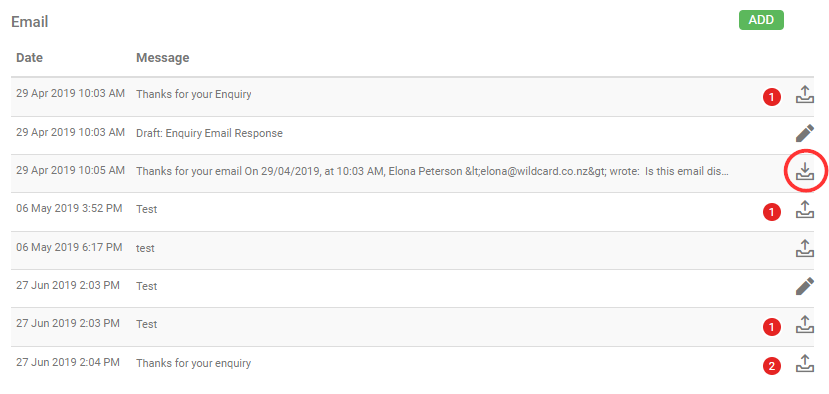Click sent icon for Thanks for your enquiry
Image resolution: width=829 pixels, height=394 pixels.
click(x=804, y=363)
